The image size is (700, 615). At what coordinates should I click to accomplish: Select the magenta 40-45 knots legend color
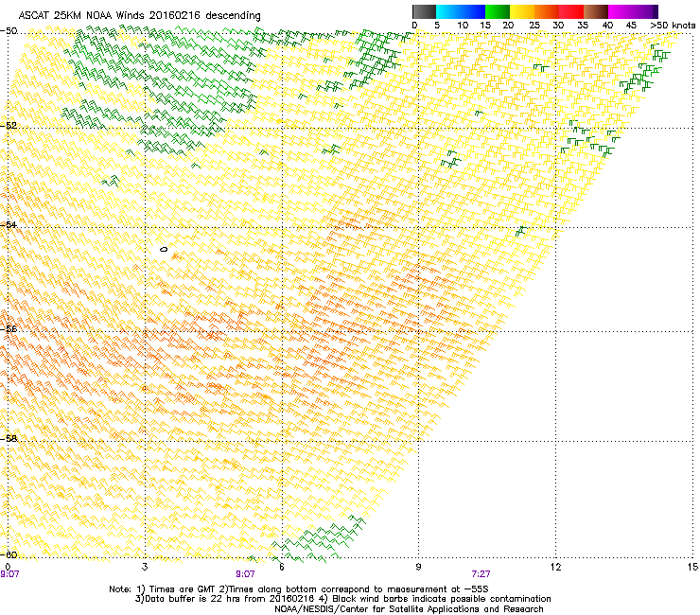tap(621, 11)
